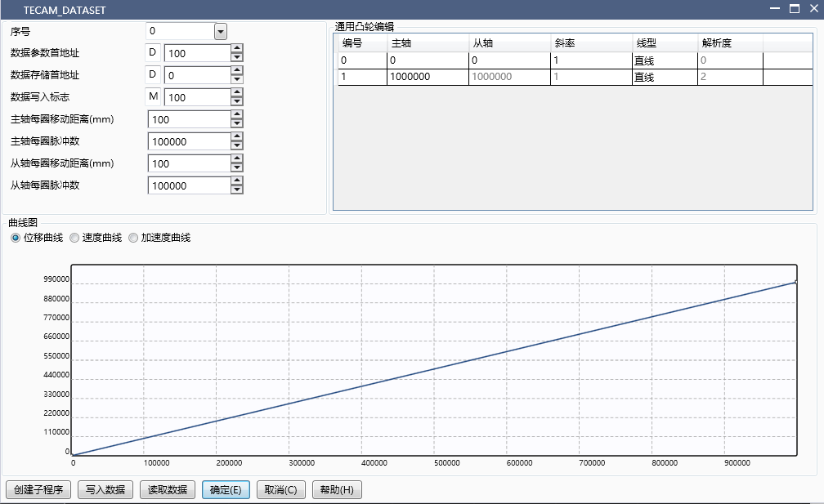Increment 从轴每圈移动距离 with the up arrow
The width and height of the screenshot is (824, 504).
236,159
